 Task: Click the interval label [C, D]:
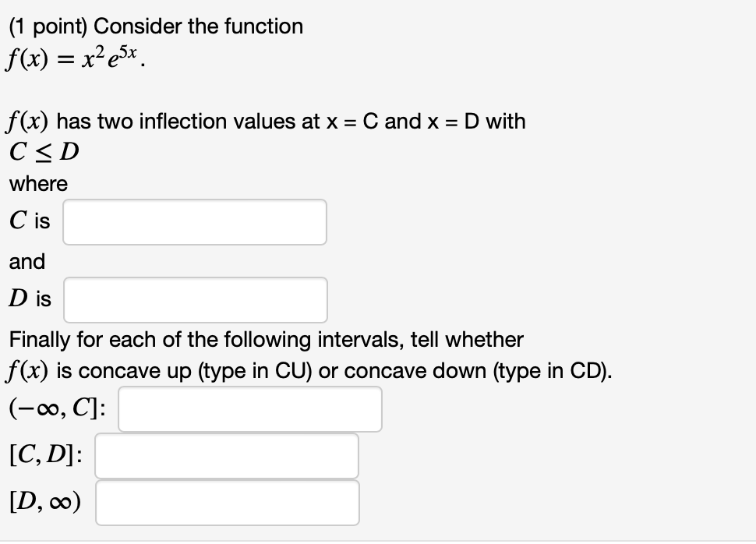(x=44, y=455)
